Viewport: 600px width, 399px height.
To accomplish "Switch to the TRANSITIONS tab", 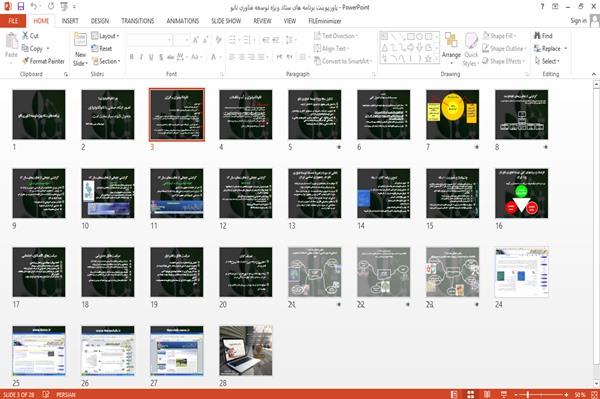I will [138, 21].
